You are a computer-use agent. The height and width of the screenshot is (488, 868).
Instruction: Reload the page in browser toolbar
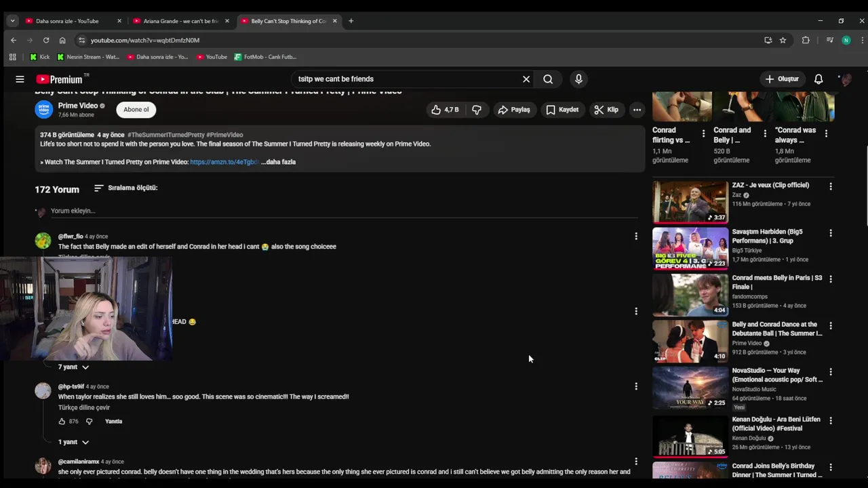(46, 40)
